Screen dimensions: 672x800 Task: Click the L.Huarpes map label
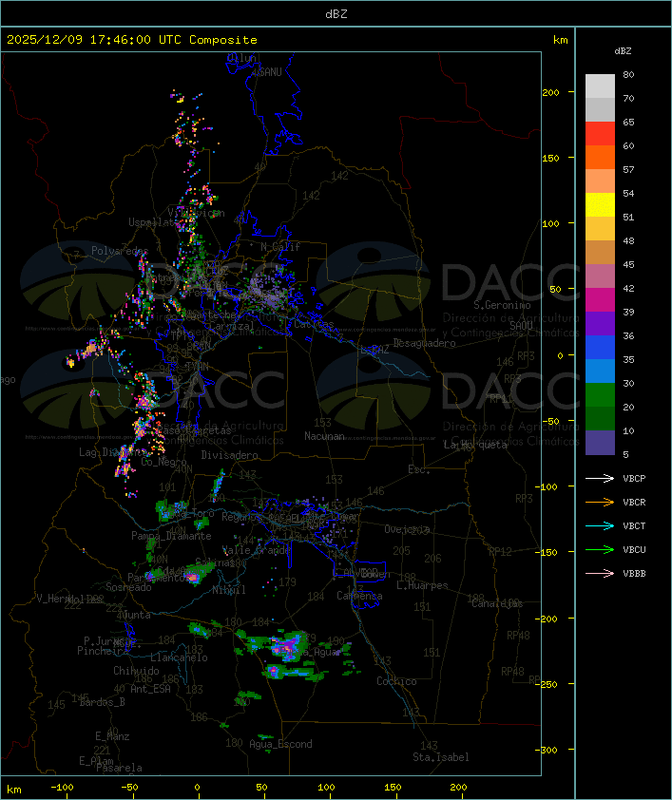point(422,585)
